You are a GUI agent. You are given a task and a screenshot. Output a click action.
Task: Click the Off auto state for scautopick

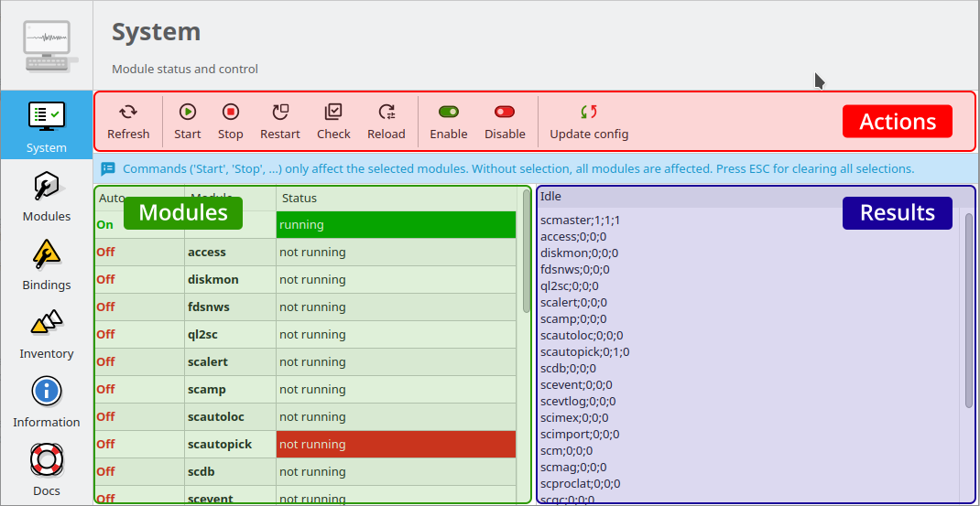(106, 445)
